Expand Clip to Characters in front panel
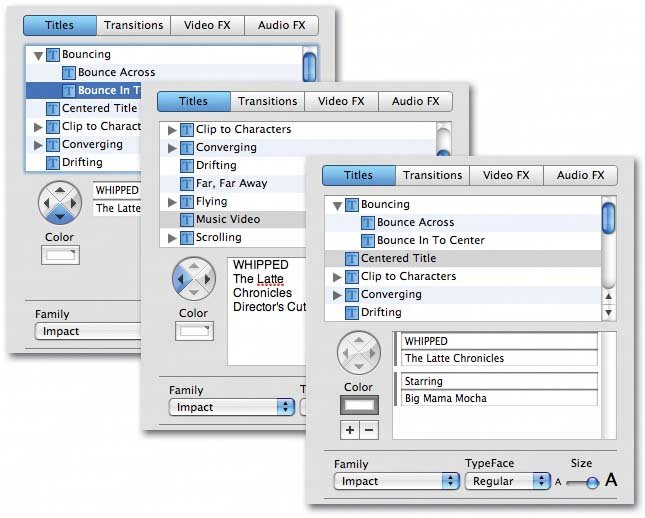 tap(337, 277)
